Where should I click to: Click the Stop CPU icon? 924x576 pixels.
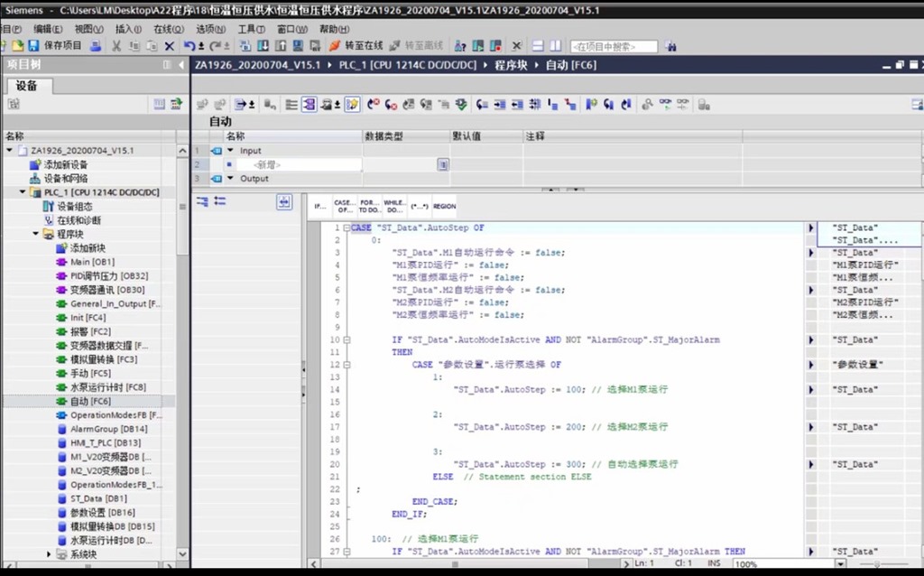point(495,45)
